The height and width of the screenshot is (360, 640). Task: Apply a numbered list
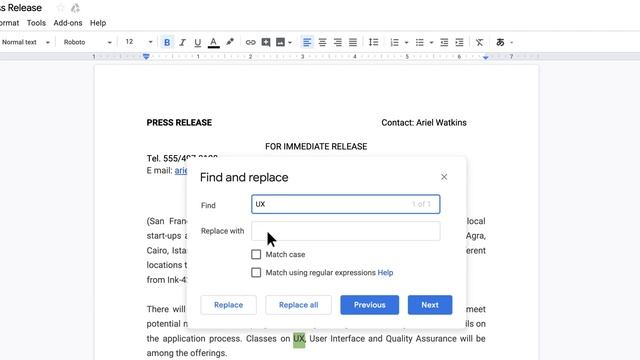point(394,42)
